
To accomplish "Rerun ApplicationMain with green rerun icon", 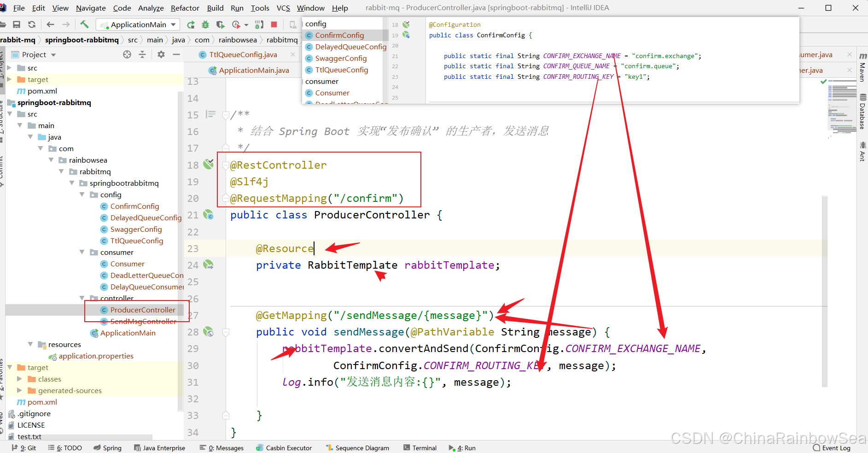I will [x=191, y=24].
